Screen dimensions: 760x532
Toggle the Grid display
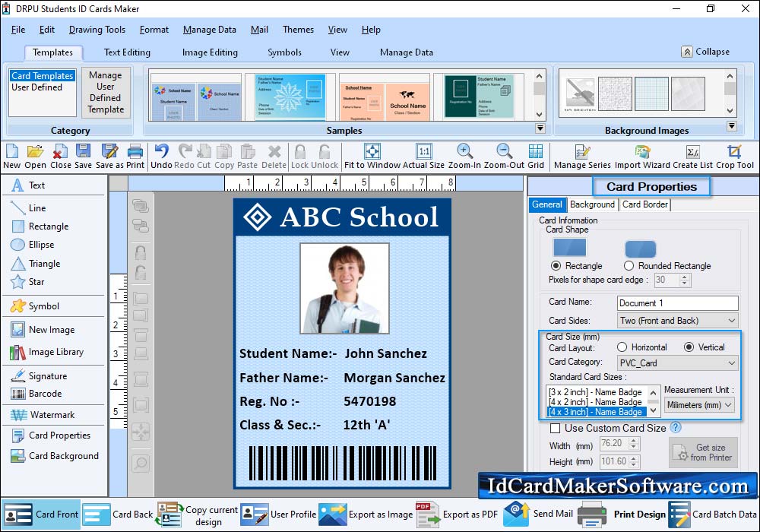coord(536,157)
